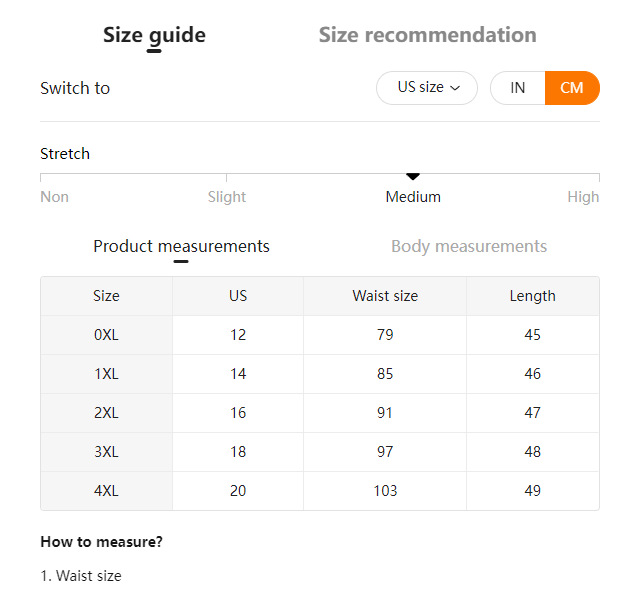Click the Slight stretch label

pos(226,197)
